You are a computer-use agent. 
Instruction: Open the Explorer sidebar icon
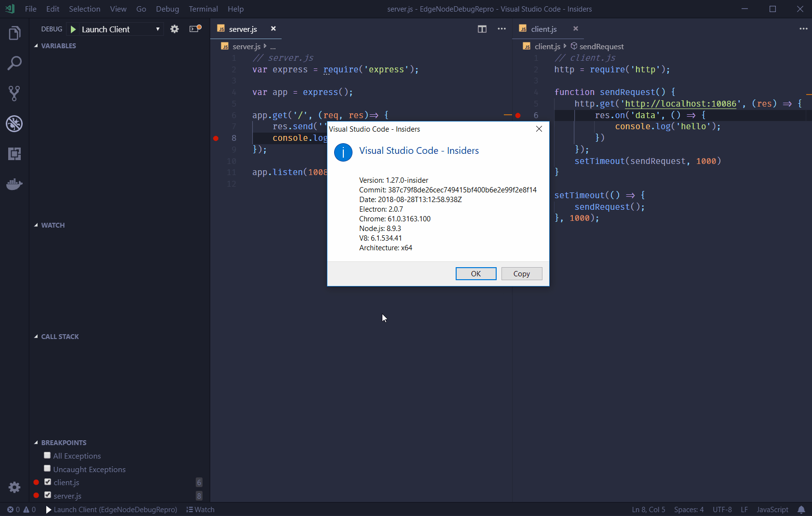coord(14,33)
